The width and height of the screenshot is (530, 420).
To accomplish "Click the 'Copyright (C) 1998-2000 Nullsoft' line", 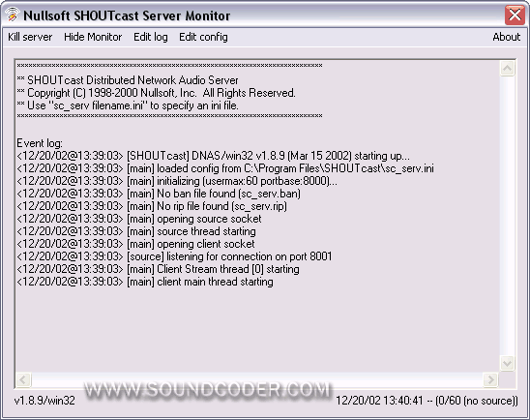I will pos(156,93).
